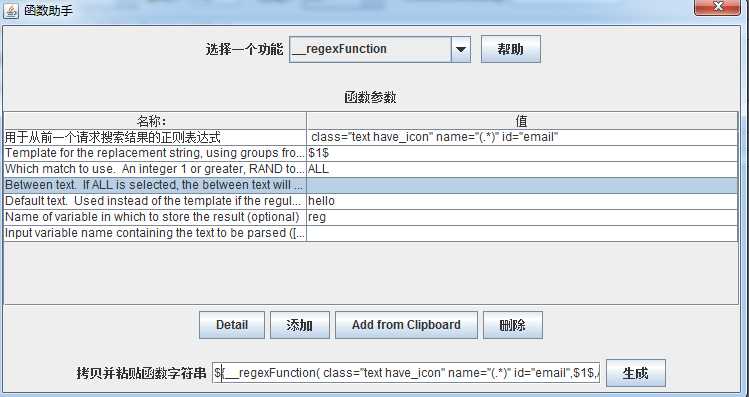The width and height of the screenshot is (749, 397).
Task: Click the Detail button
Action: (x=232, y=325)
